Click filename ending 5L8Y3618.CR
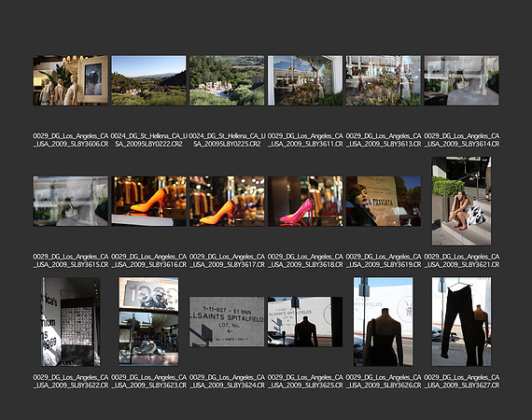 305,260
